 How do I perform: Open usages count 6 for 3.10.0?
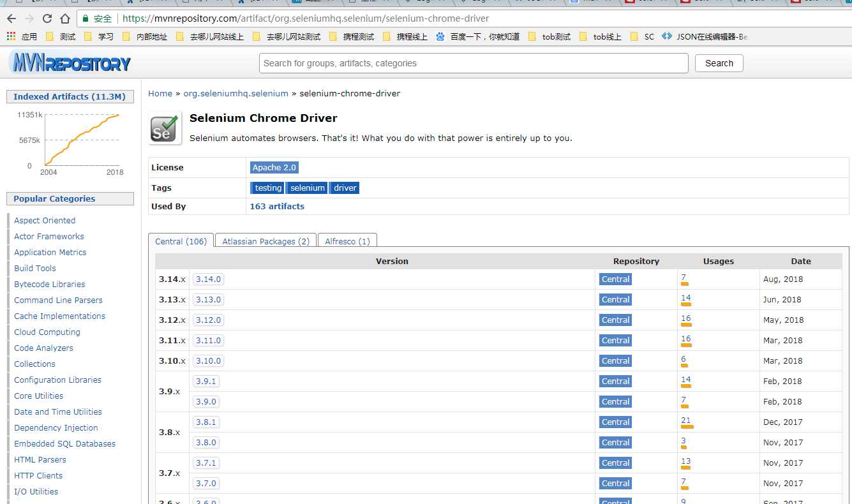(x=684, y=359)
